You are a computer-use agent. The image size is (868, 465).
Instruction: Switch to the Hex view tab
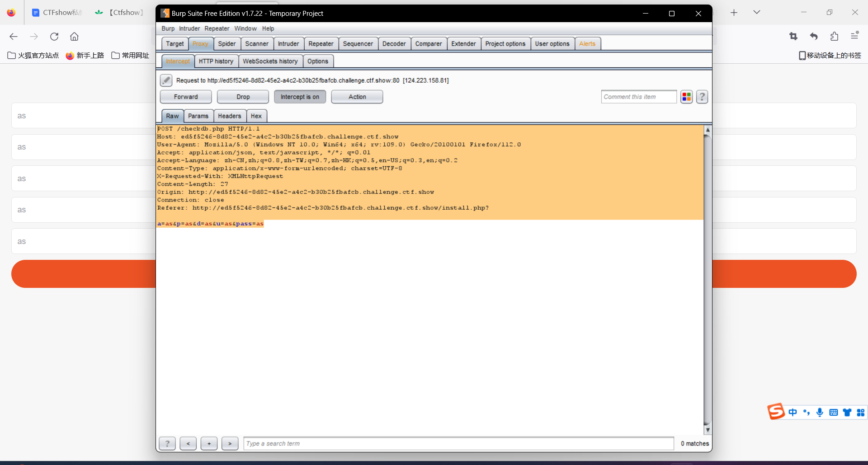[256, 116]
